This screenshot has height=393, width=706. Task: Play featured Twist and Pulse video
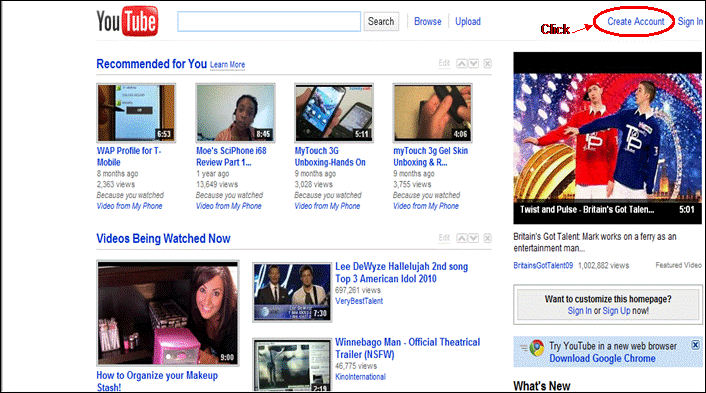tap(607, 138)
